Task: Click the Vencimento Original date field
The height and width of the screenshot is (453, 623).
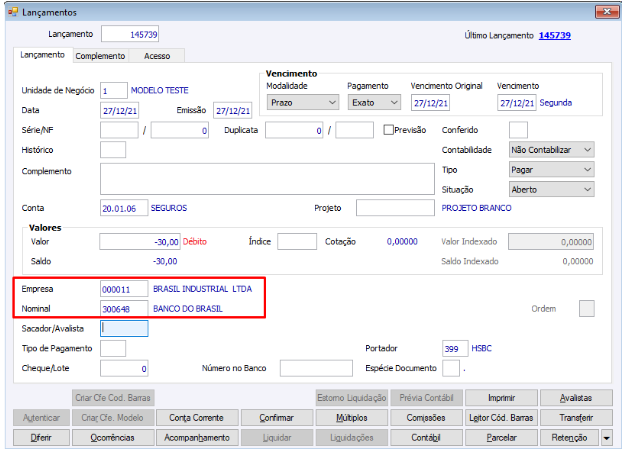Action: click(x=430, y=103)
